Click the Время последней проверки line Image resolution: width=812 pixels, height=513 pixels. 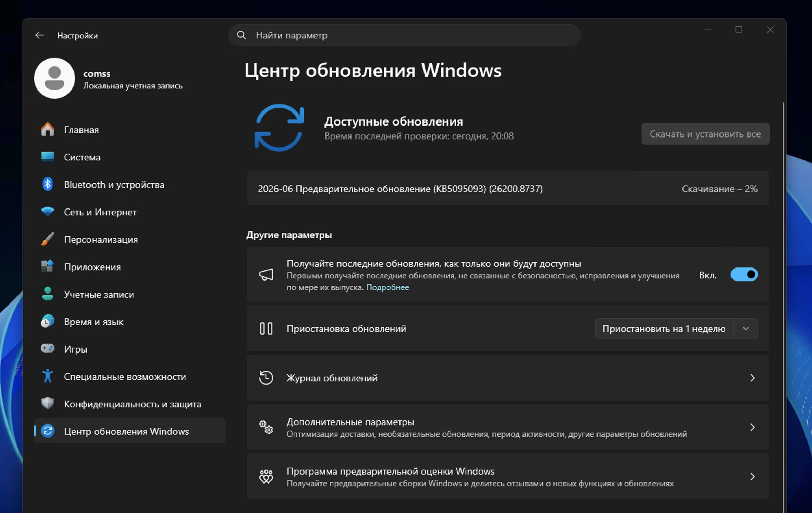[x=419, y=136]
